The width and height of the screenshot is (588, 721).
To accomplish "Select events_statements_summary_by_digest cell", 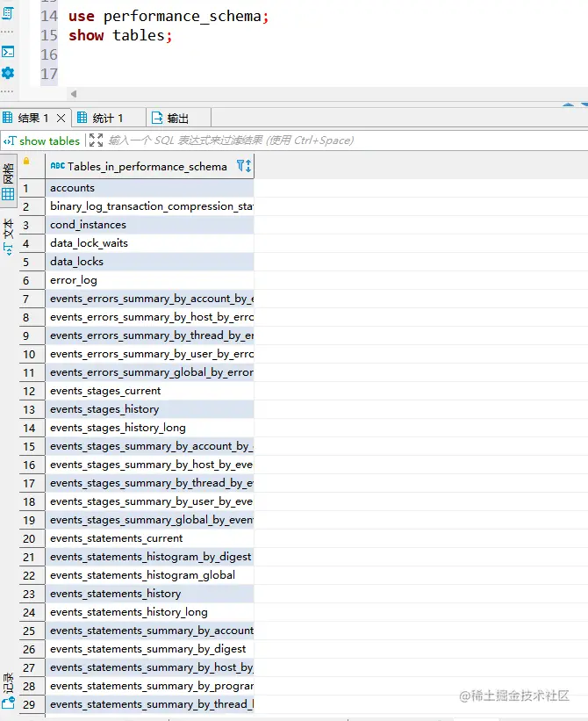I will pyautogui.click(x=149, y=649).
